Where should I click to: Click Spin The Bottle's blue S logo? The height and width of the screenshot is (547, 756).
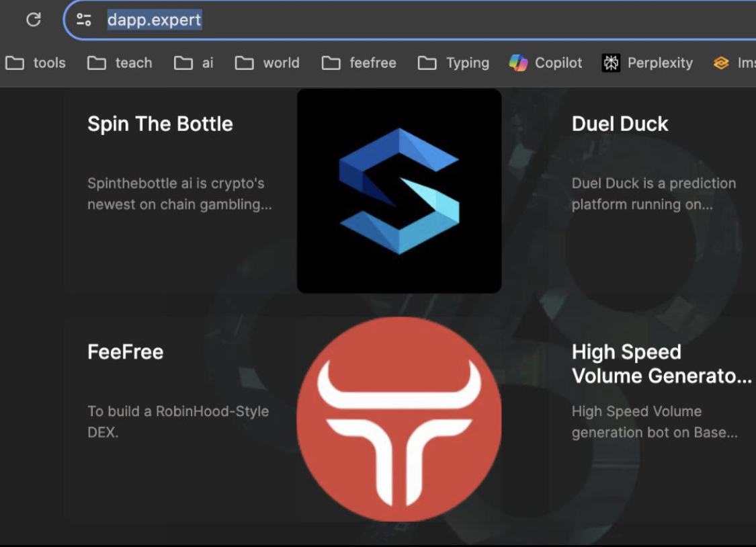398,190
